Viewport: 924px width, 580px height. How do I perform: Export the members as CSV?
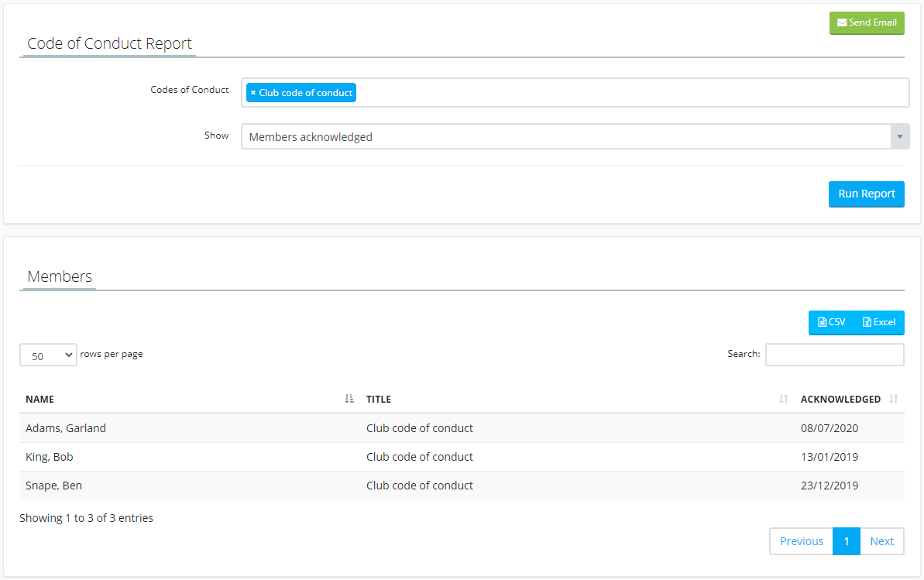point(832,322)
